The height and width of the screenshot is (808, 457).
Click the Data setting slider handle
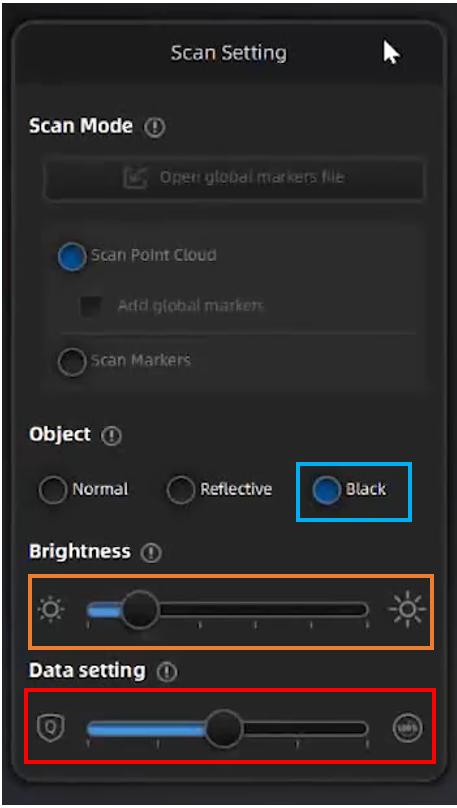point(224,729)
